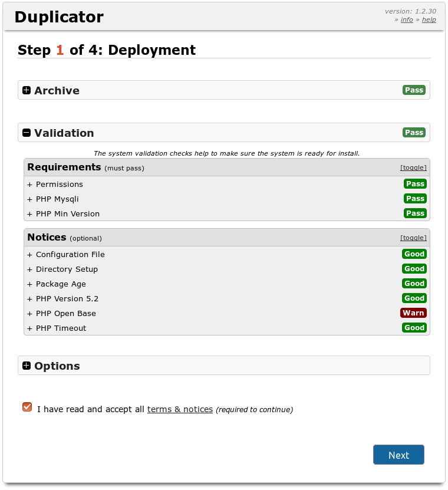Expand the Directory Setup notice

tap(62, 269)
